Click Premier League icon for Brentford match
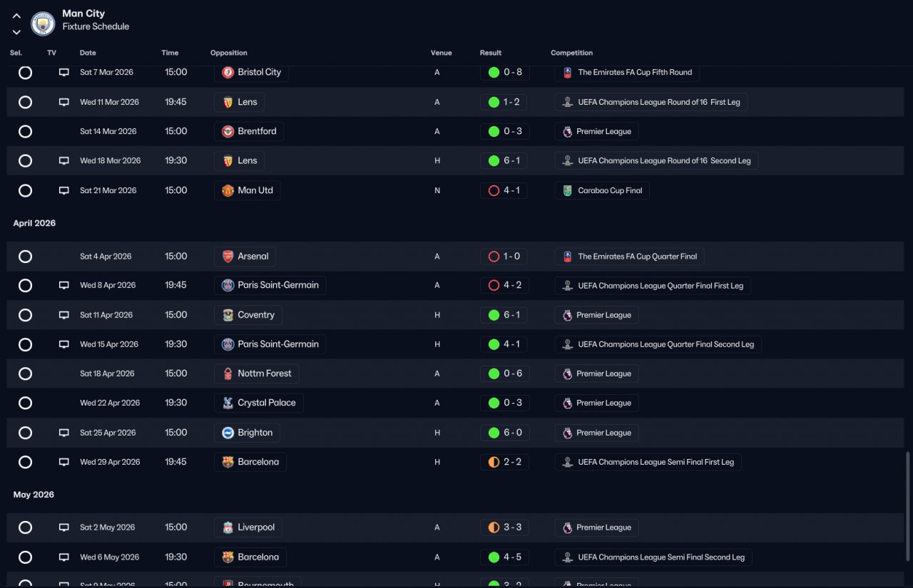Screen dimensions: 913x588 [567, 132]
